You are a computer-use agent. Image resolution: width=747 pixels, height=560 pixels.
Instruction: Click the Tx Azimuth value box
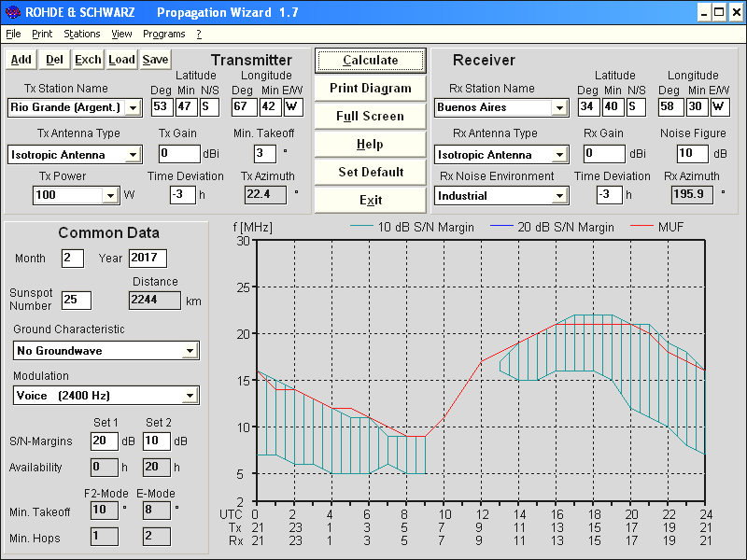[265, 195]
